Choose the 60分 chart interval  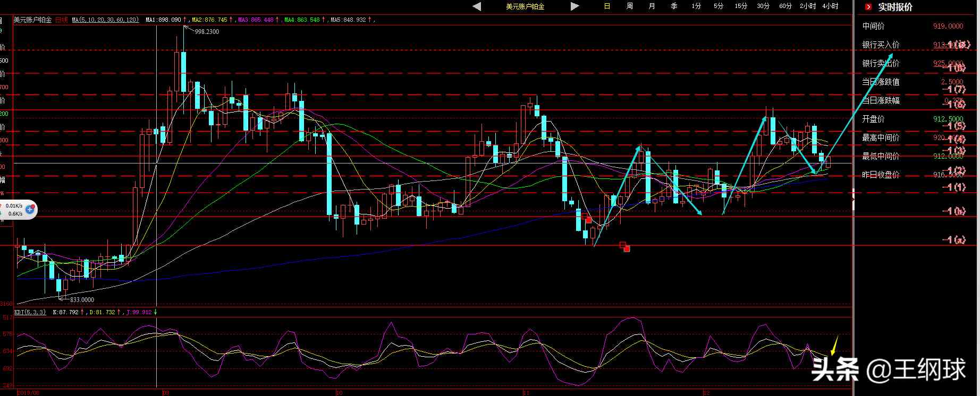[785, 6]
